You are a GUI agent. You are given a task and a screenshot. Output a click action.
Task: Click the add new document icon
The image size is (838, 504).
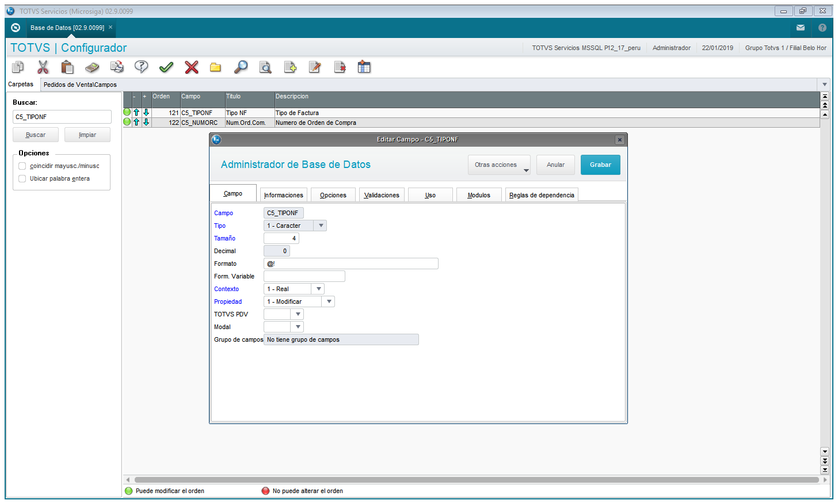pos(290,67)
